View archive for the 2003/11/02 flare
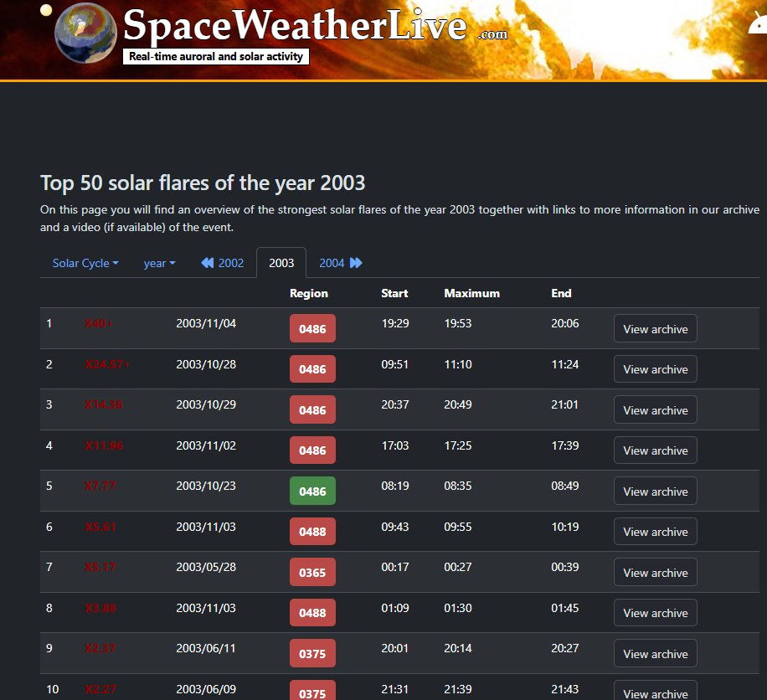The height and width of the screenshot is (700, 767). point(656,450)
